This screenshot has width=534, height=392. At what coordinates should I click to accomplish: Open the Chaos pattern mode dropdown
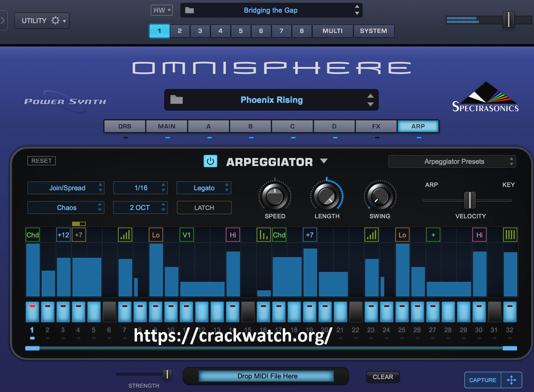[66, 208]
